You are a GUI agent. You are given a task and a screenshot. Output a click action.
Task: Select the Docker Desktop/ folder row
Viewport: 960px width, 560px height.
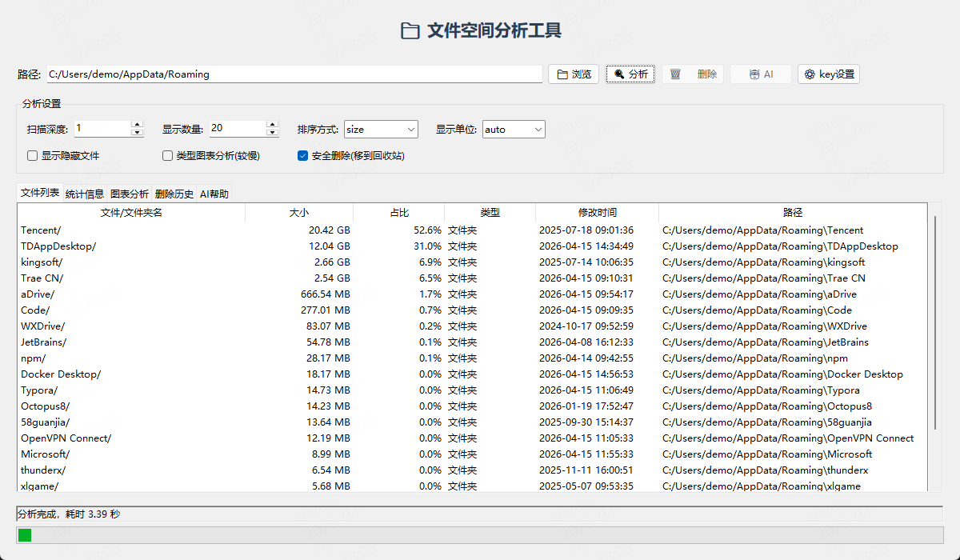[x=473, y=374]
